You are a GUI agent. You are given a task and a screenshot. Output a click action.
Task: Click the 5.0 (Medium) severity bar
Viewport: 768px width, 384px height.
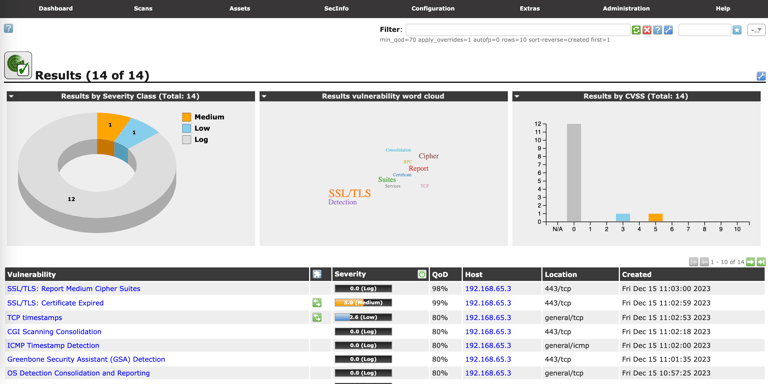pos(363,303)
